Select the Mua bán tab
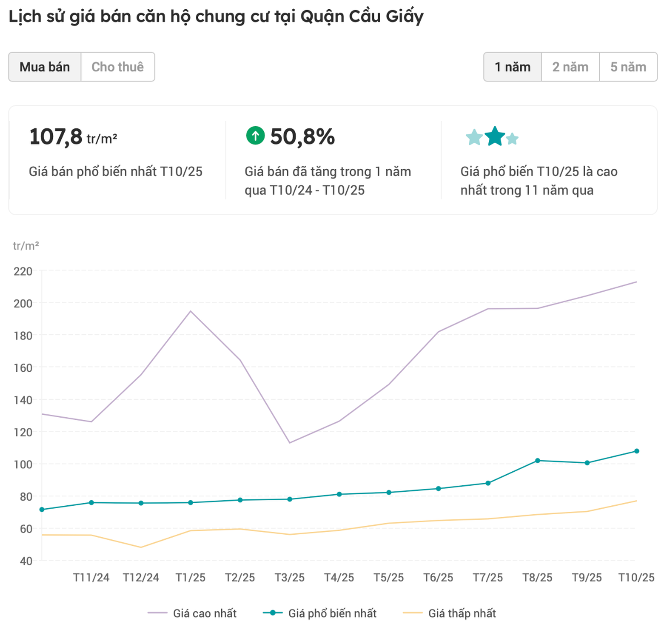This screenshot has width=672, height=638. [x=45, y=67]
